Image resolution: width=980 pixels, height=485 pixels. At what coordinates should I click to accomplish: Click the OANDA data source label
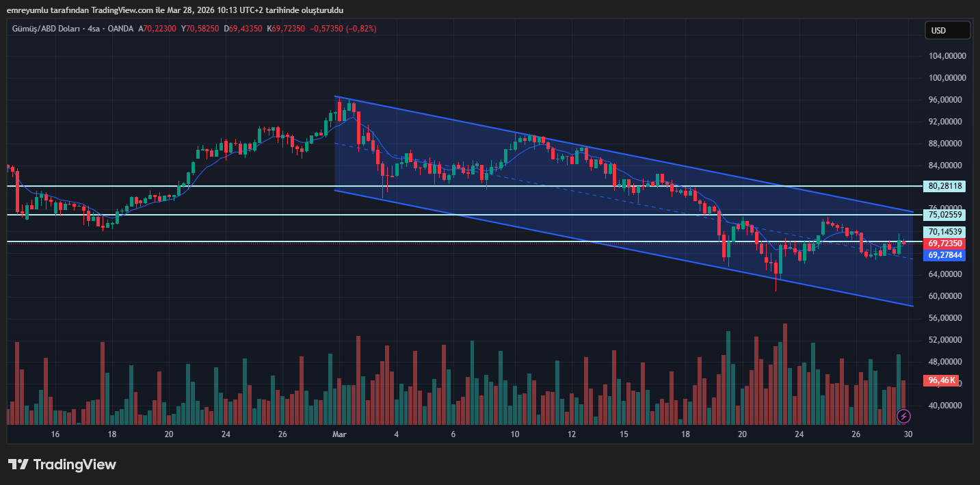point(120,29)
